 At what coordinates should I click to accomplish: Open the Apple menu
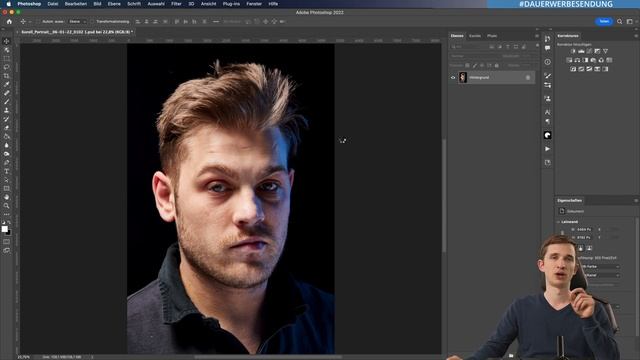pos(9,4)
